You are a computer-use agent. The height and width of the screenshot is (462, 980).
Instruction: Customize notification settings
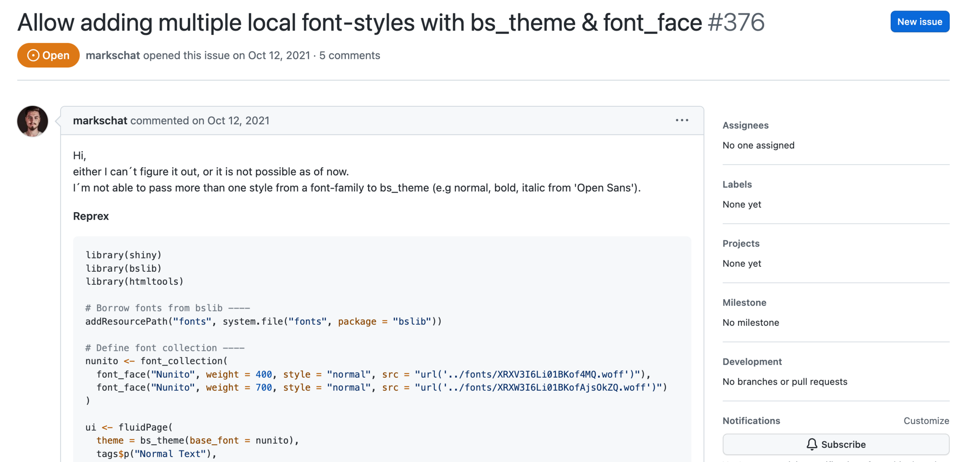pyautogui.click(x=926, y=420)
